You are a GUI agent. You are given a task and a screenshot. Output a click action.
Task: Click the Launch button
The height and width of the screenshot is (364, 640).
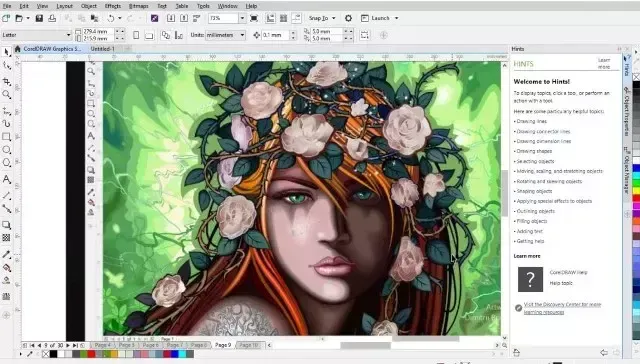click(x=380, y=18)
